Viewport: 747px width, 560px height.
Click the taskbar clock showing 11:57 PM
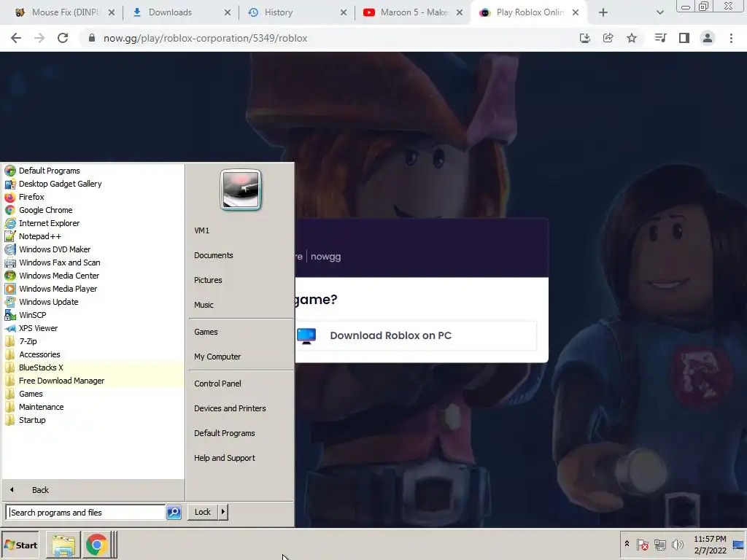710,545
